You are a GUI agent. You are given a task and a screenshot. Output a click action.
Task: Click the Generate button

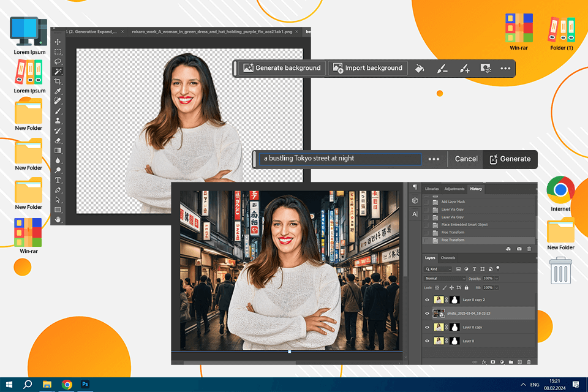click(x=510, y=159)
